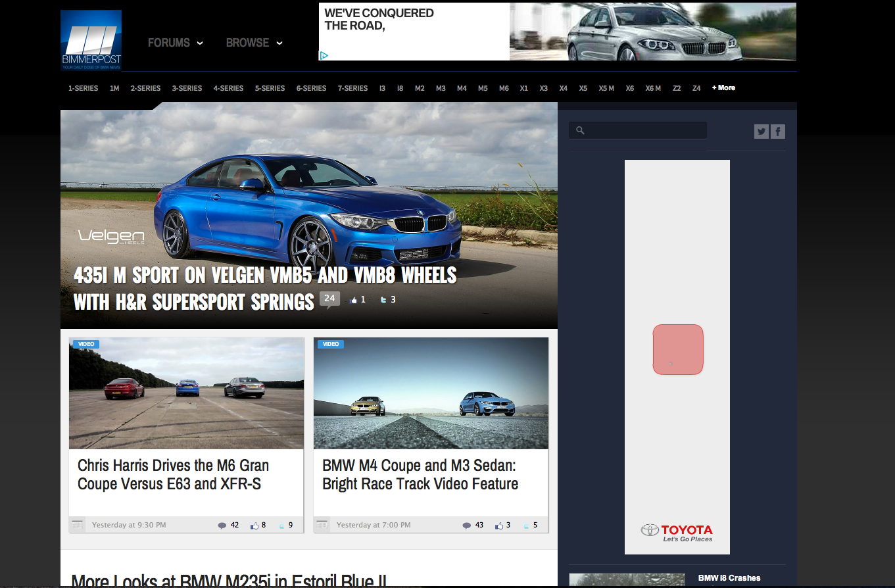
Task: Open the Facebook icon in sidebar
Action: [778, 132]
